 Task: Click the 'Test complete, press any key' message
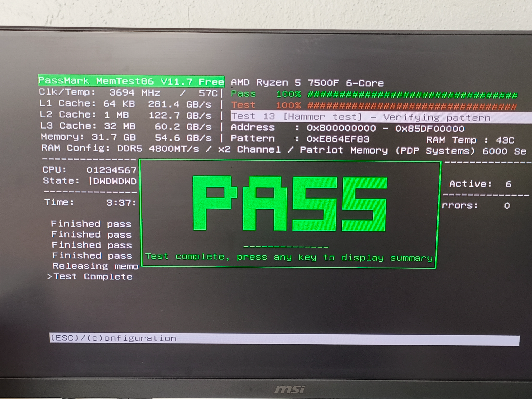click(289, 257)
